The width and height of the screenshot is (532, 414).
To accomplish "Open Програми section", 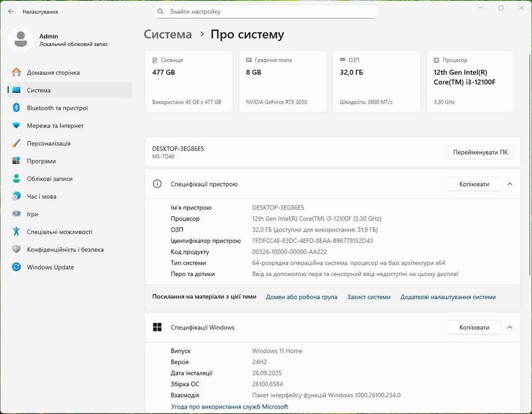I will [41, 161].
